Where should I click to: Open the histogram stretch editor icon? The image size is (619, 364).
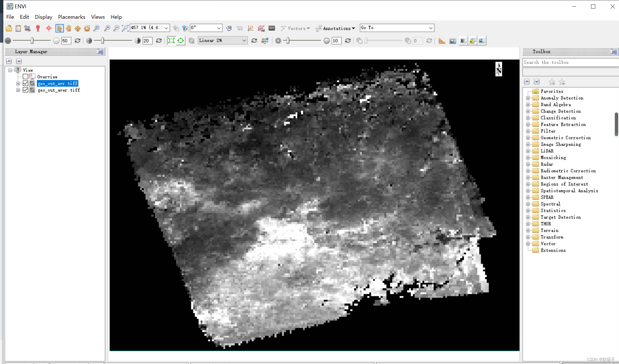point(265,41)
